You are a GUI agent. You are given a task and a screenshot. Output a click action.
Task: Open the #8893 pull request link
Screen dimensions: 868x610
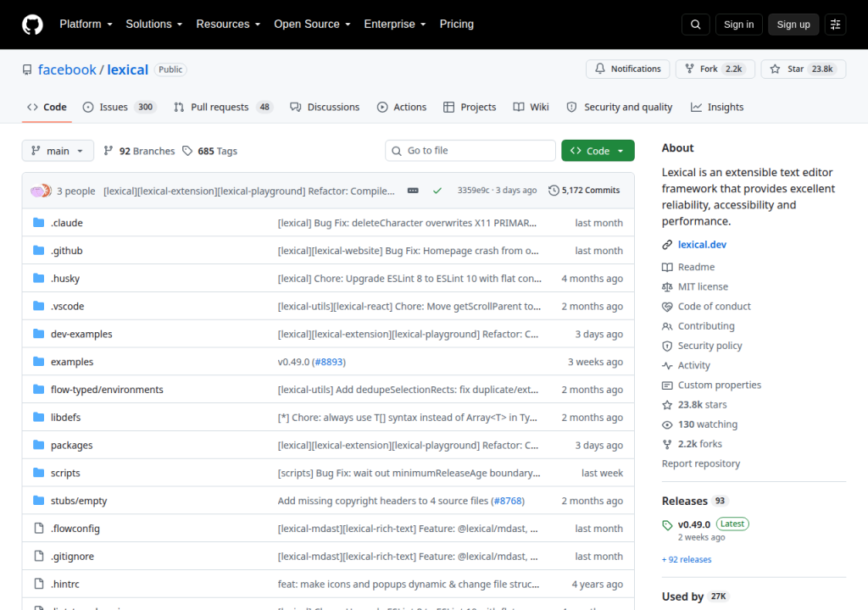[x=329, y=362]
